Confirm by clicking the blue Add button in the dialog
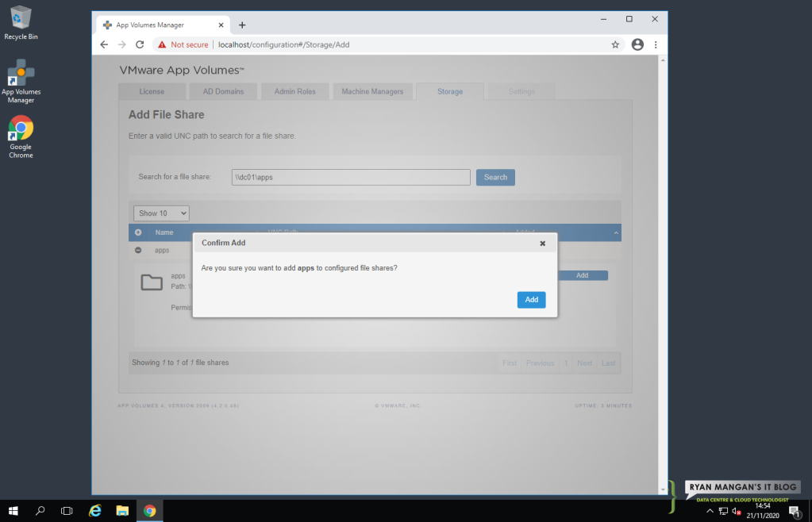 pyautogui.click(x=531, y=300)
